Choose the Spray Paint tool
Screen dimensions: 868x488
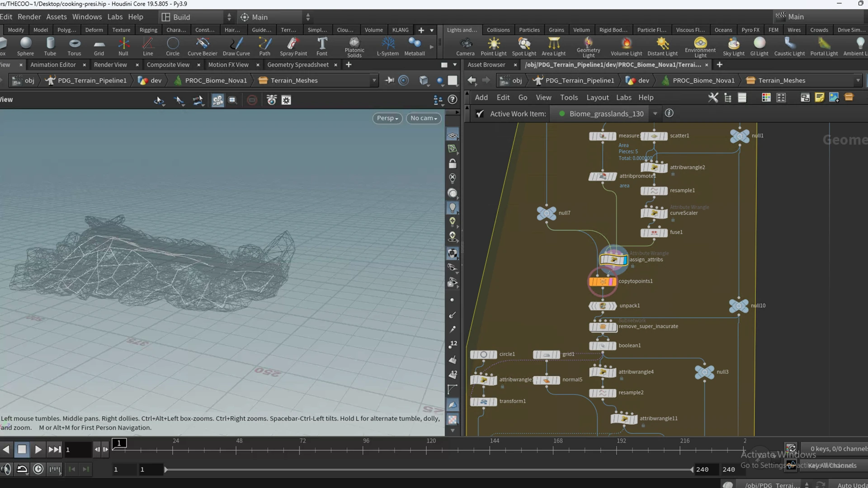point(293,47)
